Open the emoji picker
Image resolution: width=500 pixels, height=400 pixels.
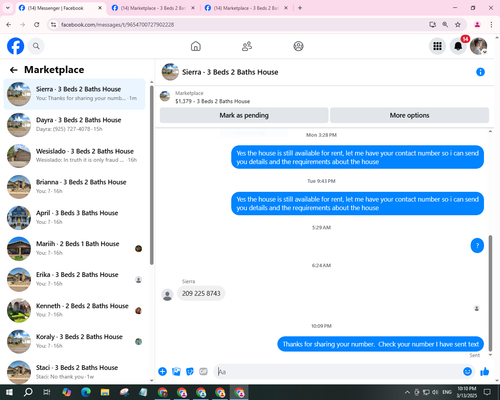468,371
